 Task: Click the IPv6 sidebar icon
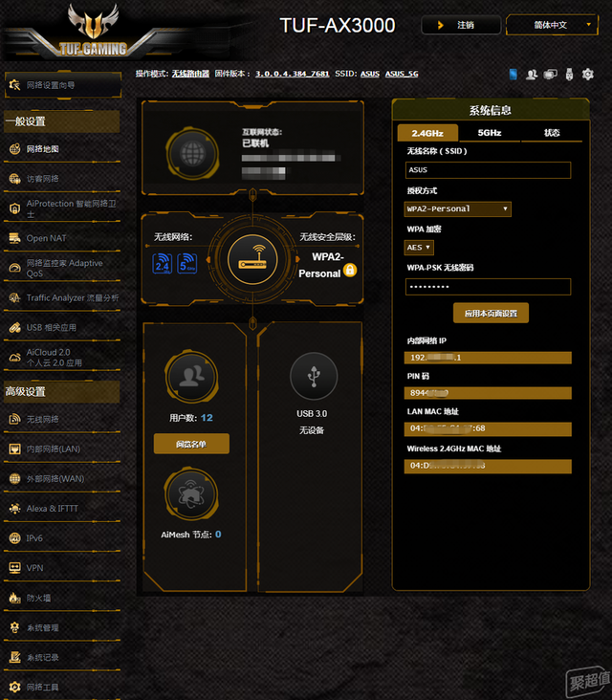14,538
